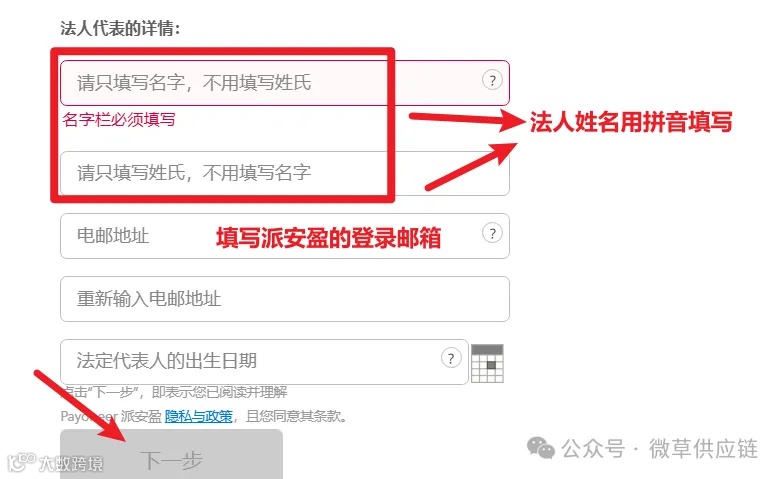
Task: Open the 隐私与政策 link
Action: point(198,416)
